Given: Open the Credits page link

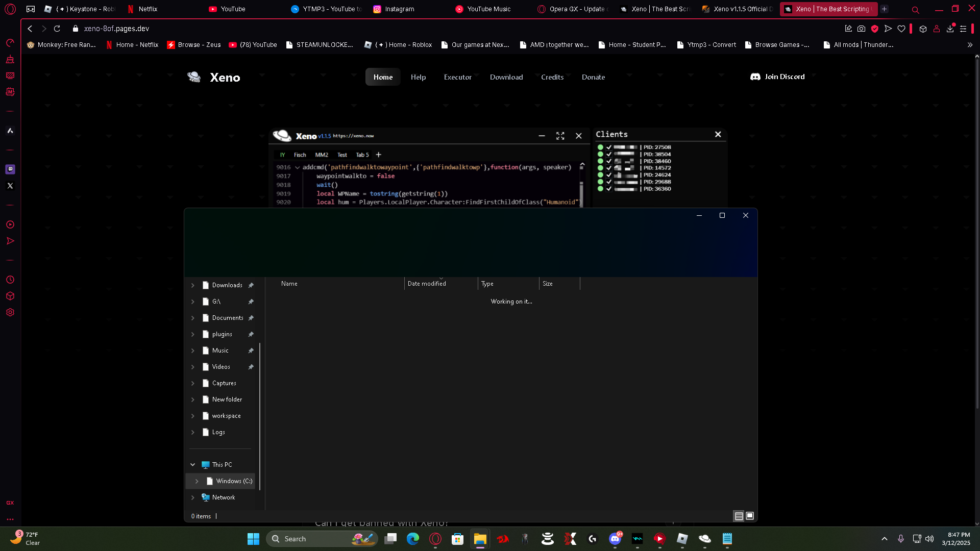Looking at the screenshot, I should pos(552,77).
